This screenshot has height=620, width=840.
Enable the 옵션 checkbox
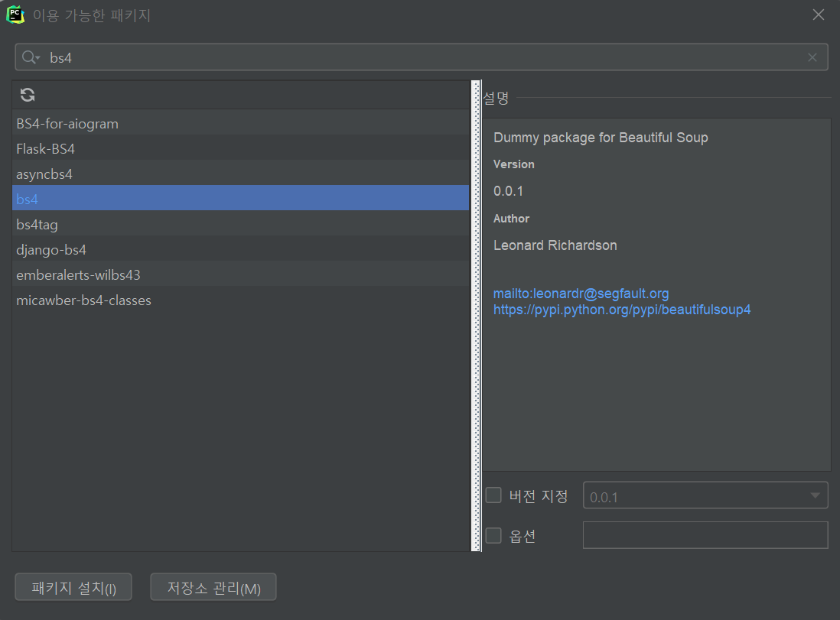(493, 535)
